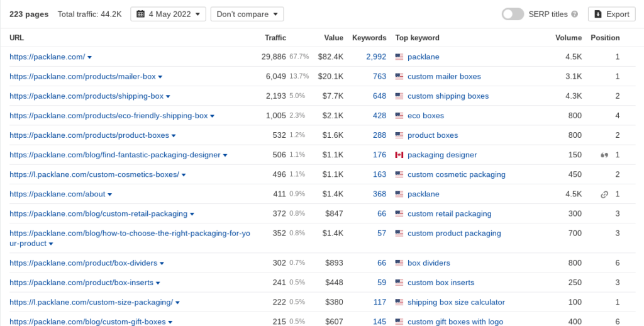Open the 2,992 keywords link for homepage
This screenshot has height=326, width=644.
[x=376, y=57]
